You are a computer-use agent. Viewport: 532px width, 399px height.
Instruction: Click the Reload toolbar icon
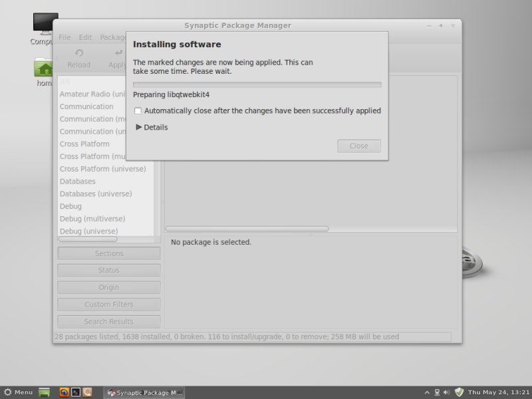point(79,53)
